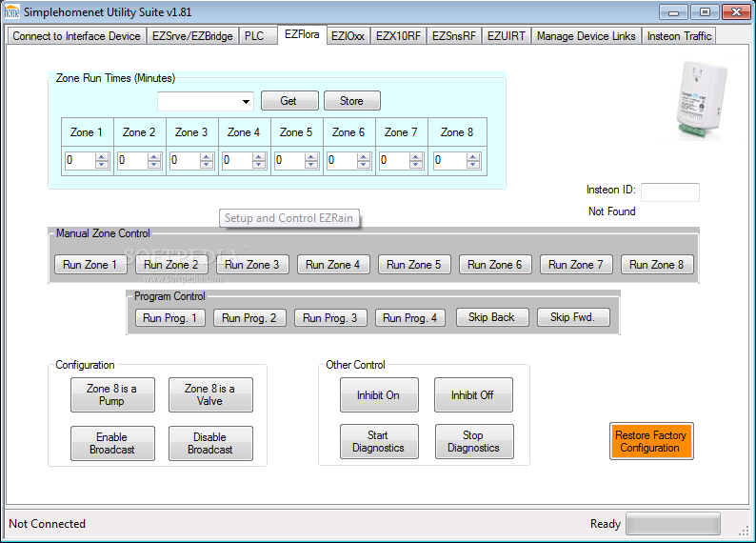The width and height of the screenshot is (756, 543).
Task: Click the Ready status text
Action: [606, 524]
